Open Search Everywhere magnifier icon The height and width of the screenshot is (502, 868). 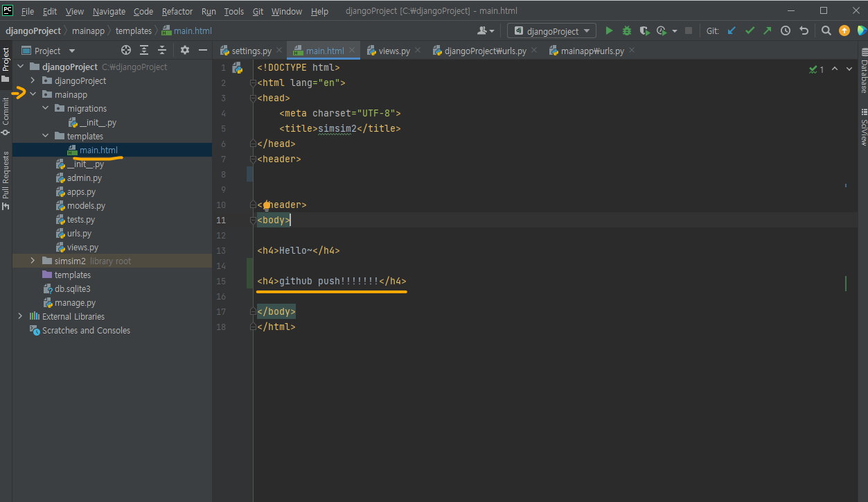pyautogui.click(x=826, y=31)
